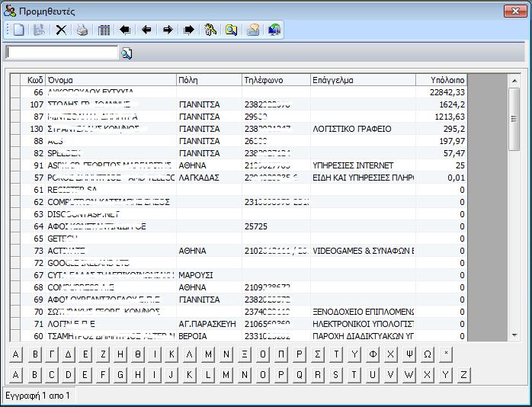This screenshot has width=532, height=407.
Task: Filter by Latin letter U
Action: 373,375
